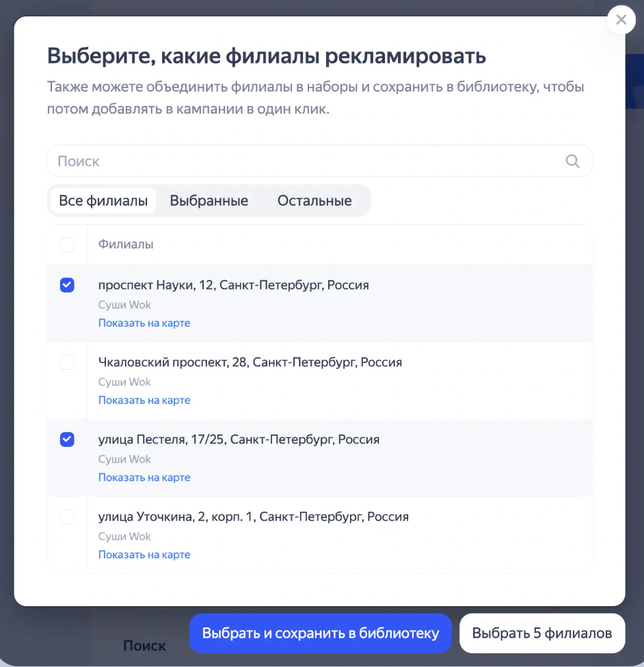Click the search magnifier icon

click(x=572, y=161)
